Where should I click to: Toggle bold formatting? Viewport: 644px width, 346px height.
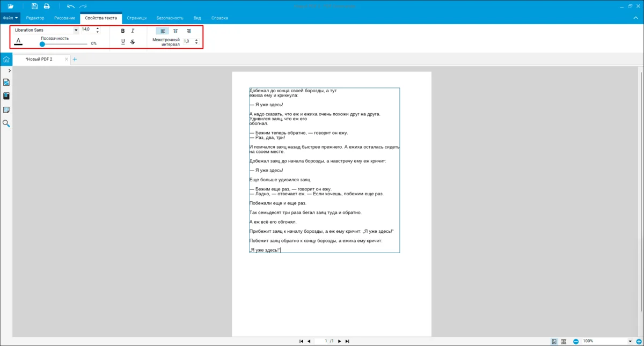123,31
